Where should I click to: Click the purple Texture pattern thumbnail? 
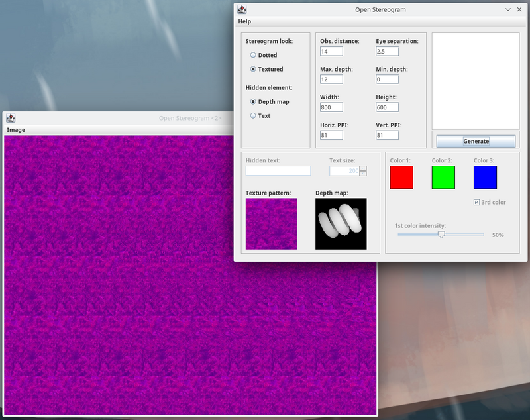tap(271, 224)
